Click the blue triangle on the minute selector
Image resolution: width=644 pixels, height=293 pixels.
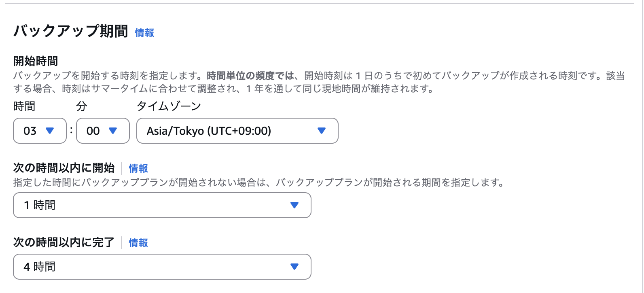113,131
